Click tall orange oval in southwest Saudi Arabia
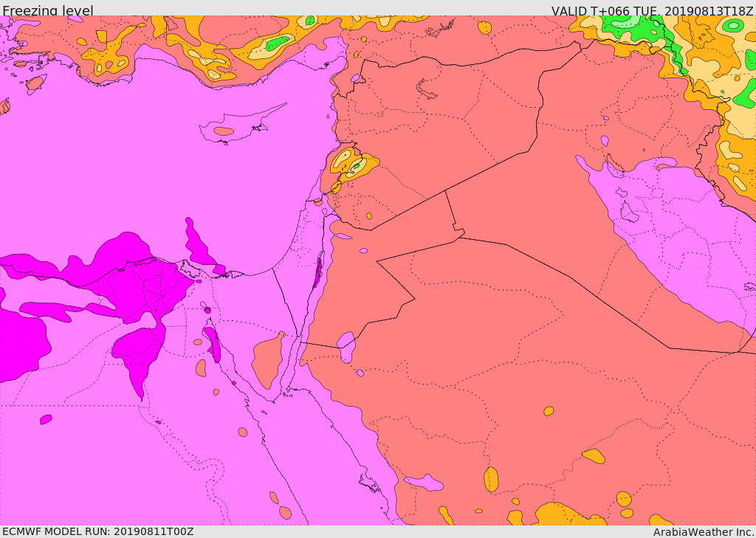This screenshot has height=538, width=756. click(491, 480)
